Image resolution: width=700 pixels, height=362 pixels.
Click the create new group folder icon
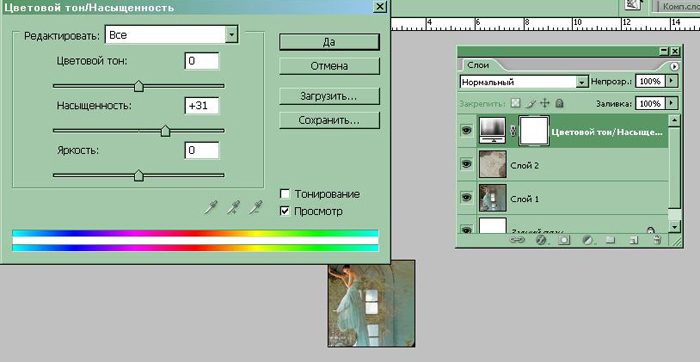coord(610,240)
